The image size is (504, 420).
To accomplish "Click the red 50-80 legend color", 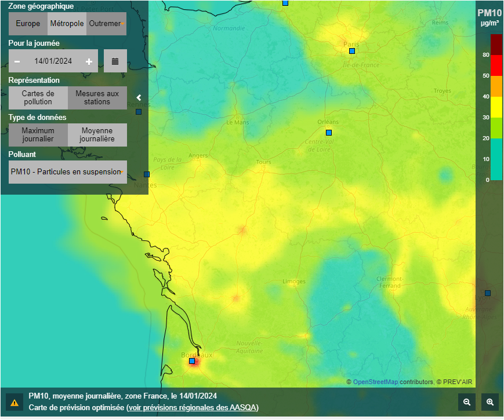I will coord(496,65).
